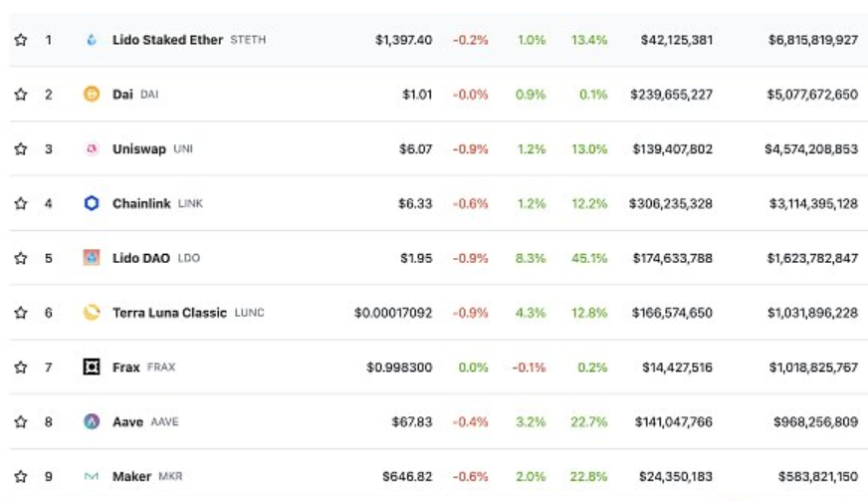
Task: Click the price $0.00017092
Action: tap(393, 313)
